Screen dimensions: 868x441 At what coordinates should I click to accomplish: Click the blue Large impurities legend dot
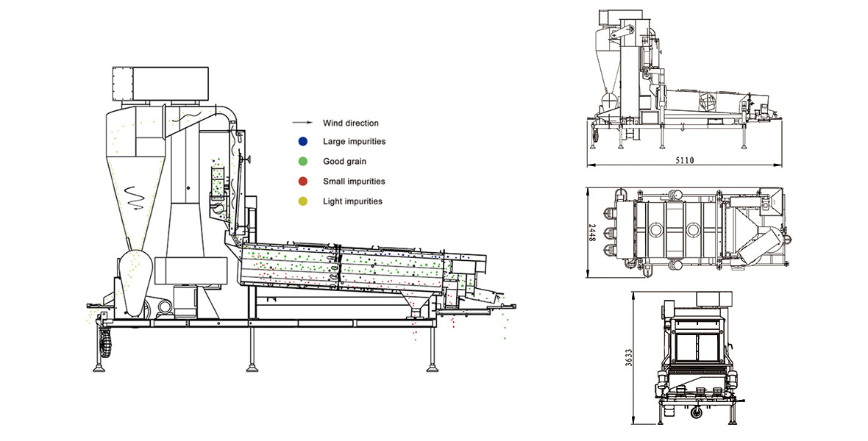point(303,142)
